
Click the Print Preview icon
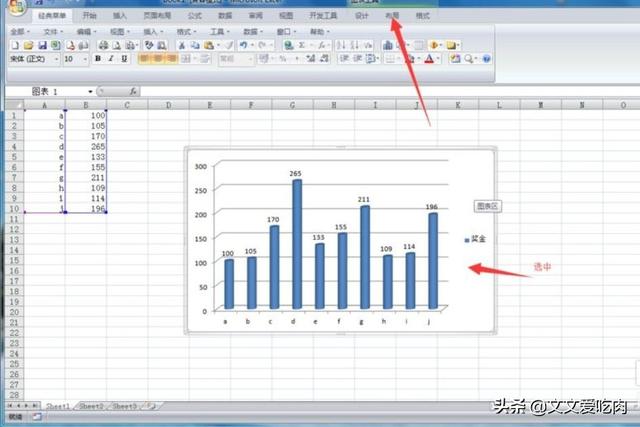coord(117,45)
